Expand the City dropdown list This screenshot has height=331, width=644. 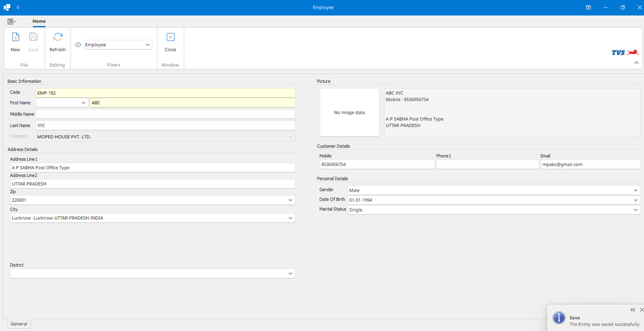(290, 218)
